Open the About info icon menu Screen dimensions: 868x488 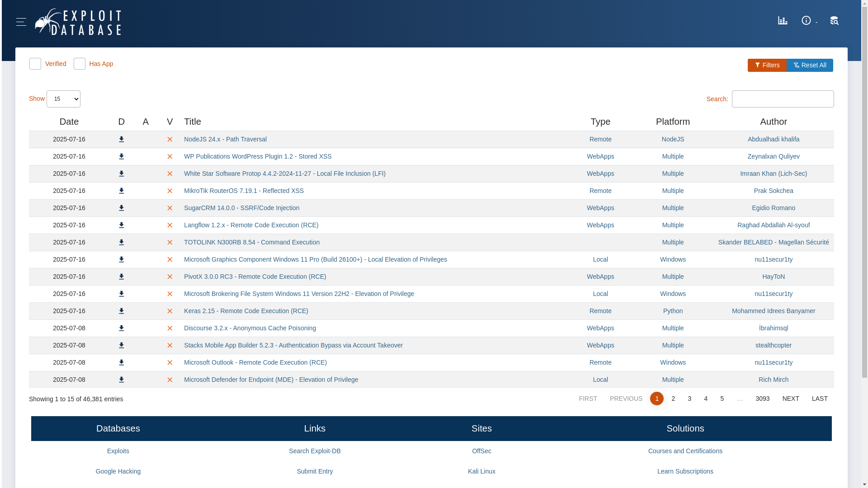pos(809,20)
